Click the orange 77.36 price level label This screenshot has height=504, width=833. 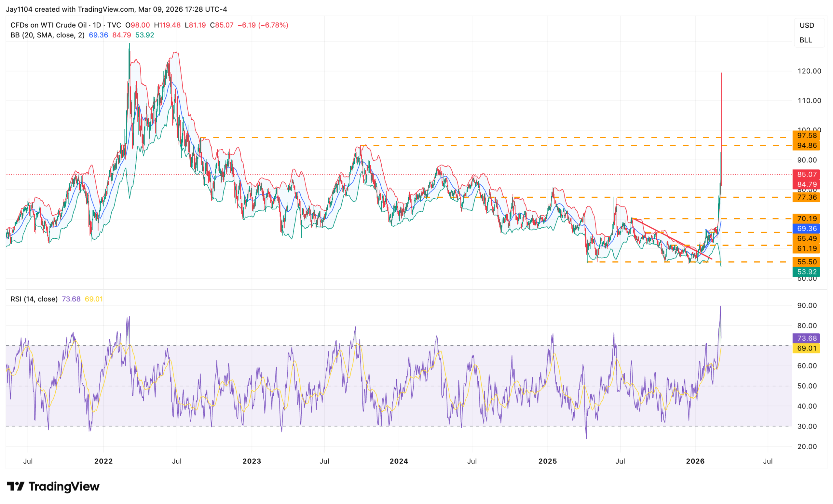click(806, 197)
